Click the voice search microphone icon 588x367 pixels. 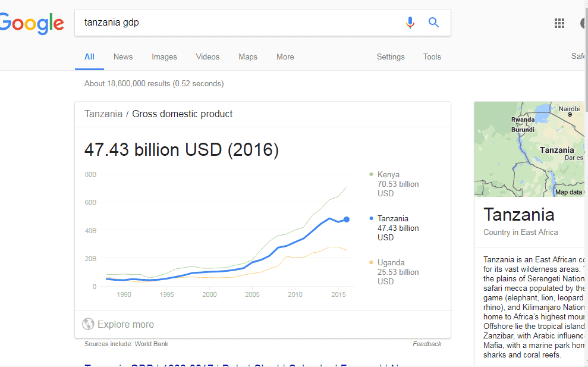click(x=410, y=23)
